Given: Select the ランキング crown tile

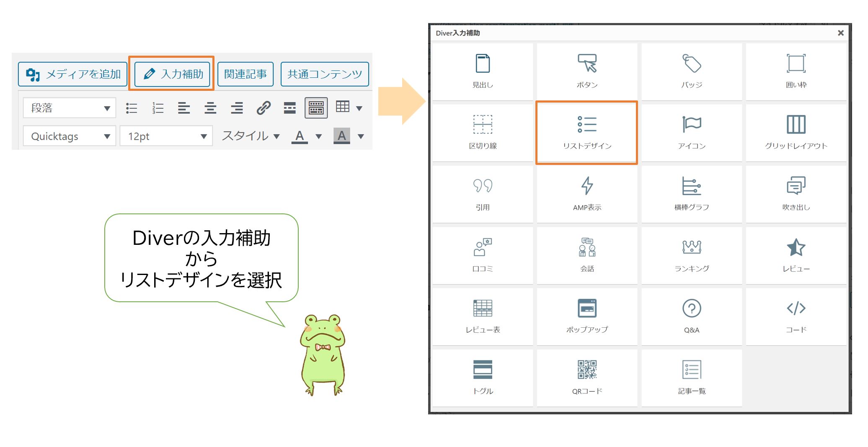Looking at the screenshot, I should coord(691,255).
